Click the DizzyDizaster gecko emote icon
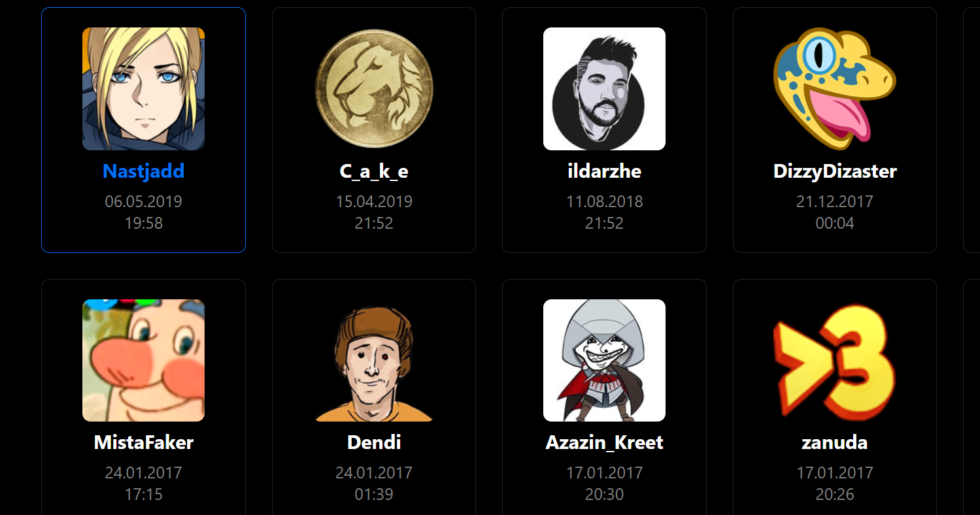980x515 pixels. (835, 89)
